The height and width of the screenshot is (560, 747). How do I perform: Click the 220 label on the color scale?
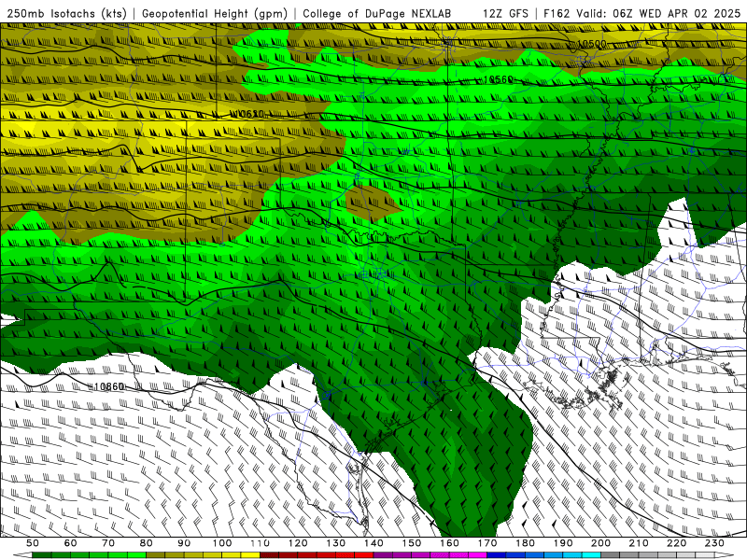point(676,543)
